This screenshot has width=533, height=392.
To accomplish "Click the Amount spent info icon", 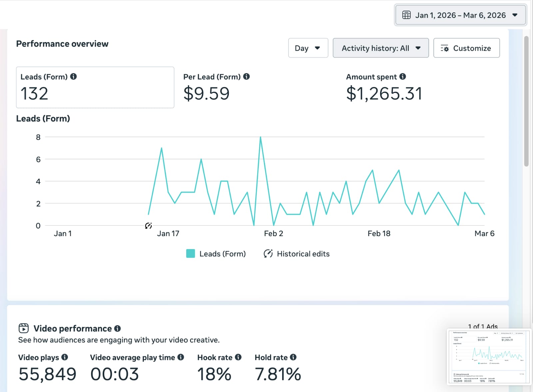I will [403, 76].
